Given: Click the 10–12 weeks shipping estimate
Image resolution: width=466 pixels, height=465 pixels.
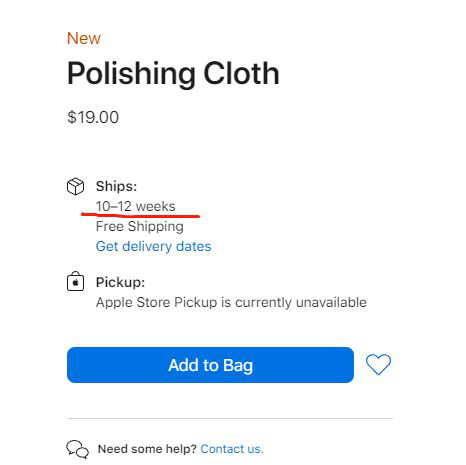Looking at the screenshot, I should (135, 206).
